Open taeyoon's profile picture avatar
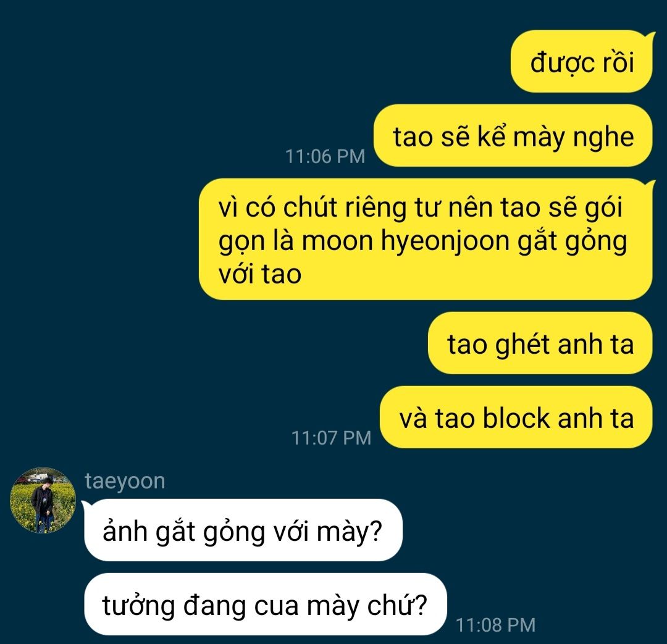Image resolution: width=667 pixels, height=644 pixels. point(43,500)
